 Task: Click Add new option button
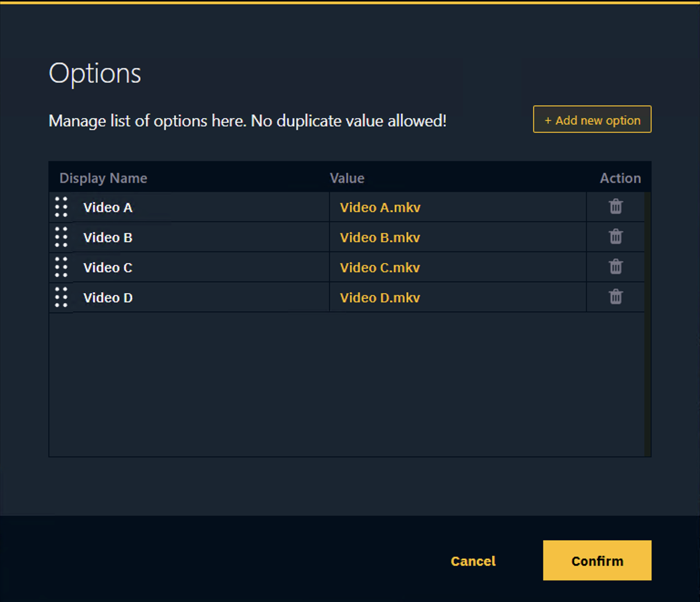click(592, 120)
